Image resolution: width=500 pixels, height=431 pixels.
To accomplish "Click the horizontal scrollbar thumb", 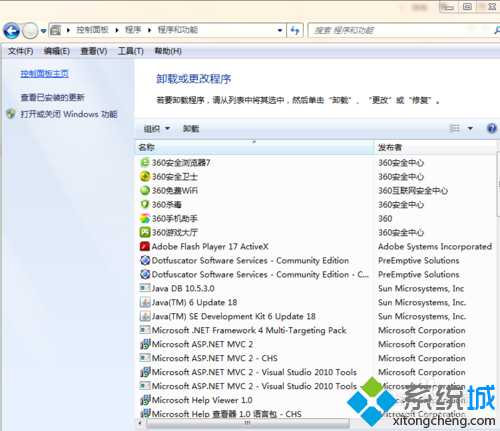I will [248, 423].
